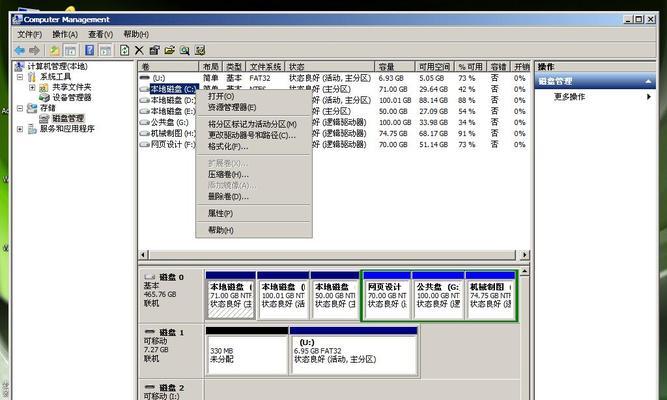
Task: Select the 网页设计 (F:) volume row
Action: tap(334, 145)
